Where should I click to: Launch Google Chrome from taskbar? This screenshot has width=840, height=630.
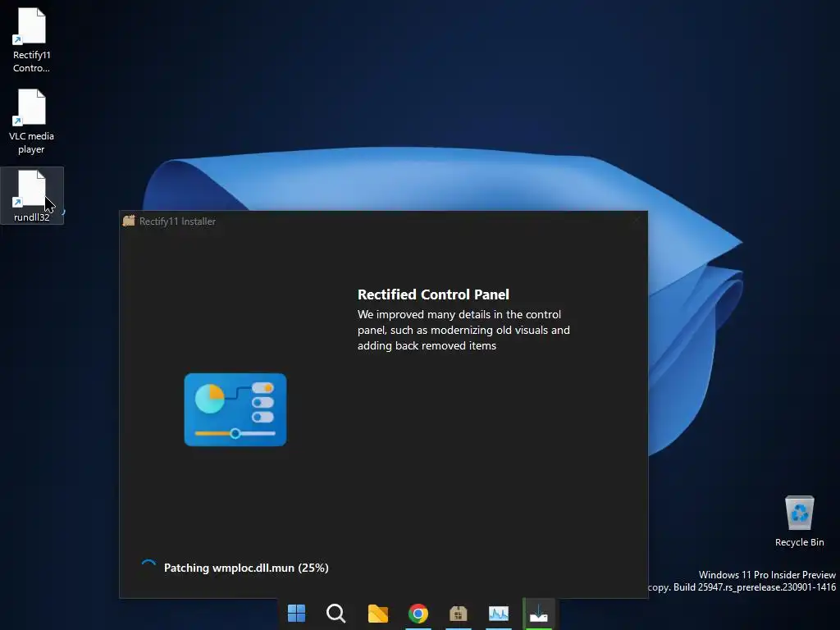click(x=418, y=613)
